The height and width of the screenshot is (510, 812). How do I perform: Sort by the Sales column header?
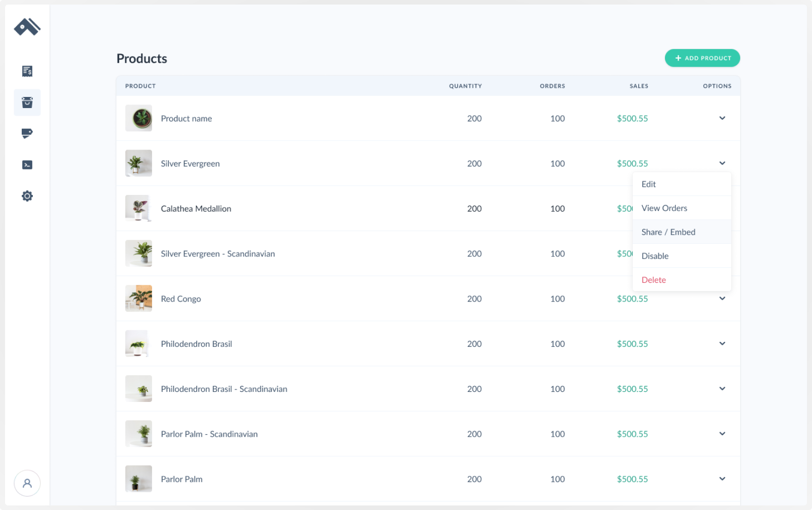pos(639,86)
